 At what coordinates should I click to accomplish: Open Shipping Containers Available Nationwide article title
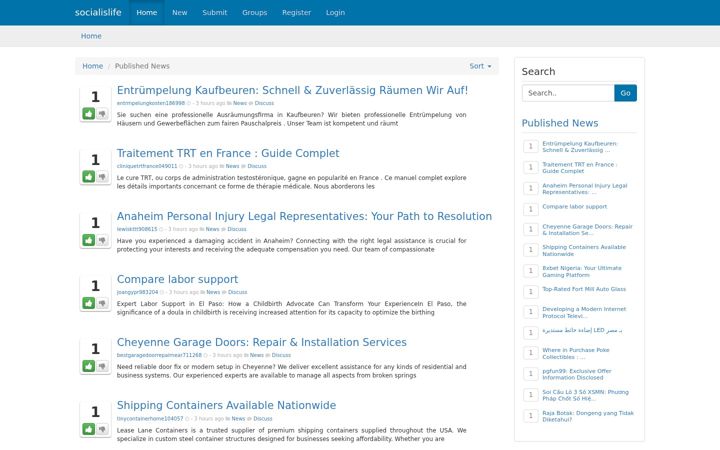coord(226,405)
